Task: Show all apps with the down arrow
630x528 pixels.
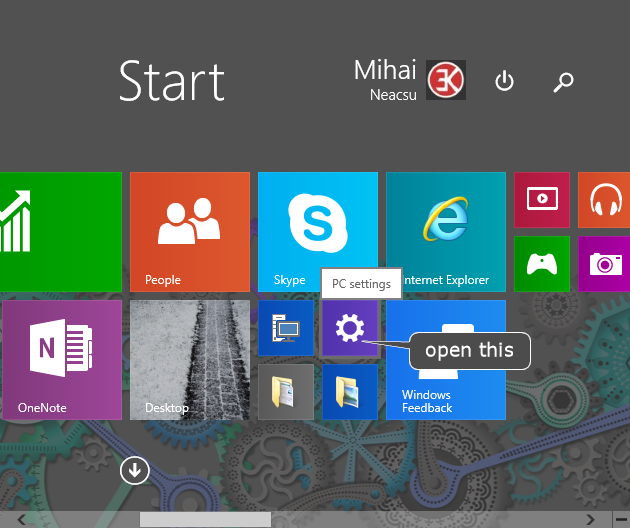Action: 135,470
